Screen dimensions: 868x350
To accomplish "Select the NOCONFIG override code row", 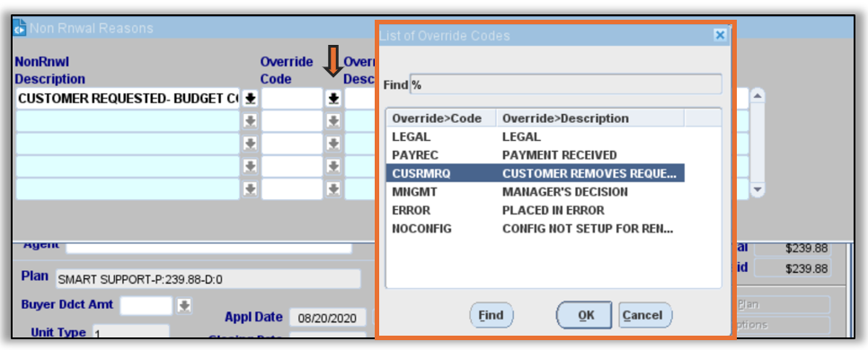I will point(536,228).
